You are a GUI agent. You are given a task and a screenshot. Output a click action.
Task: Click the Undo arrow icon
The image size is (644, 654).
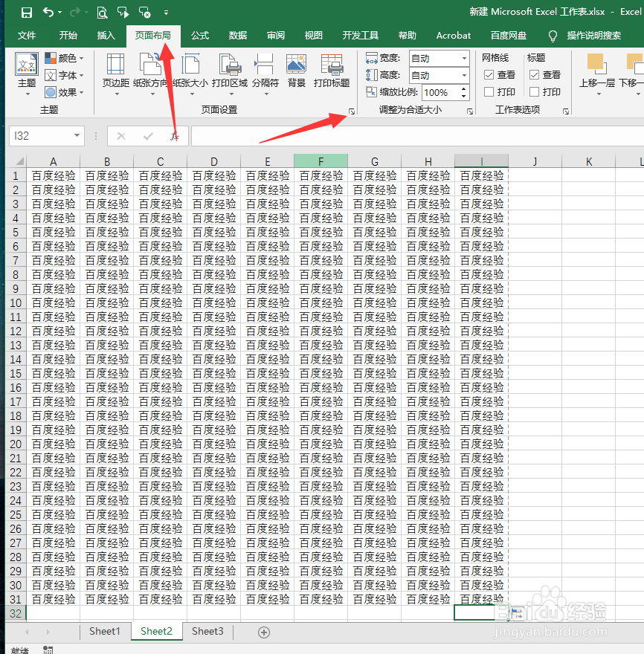pos(48,13)
